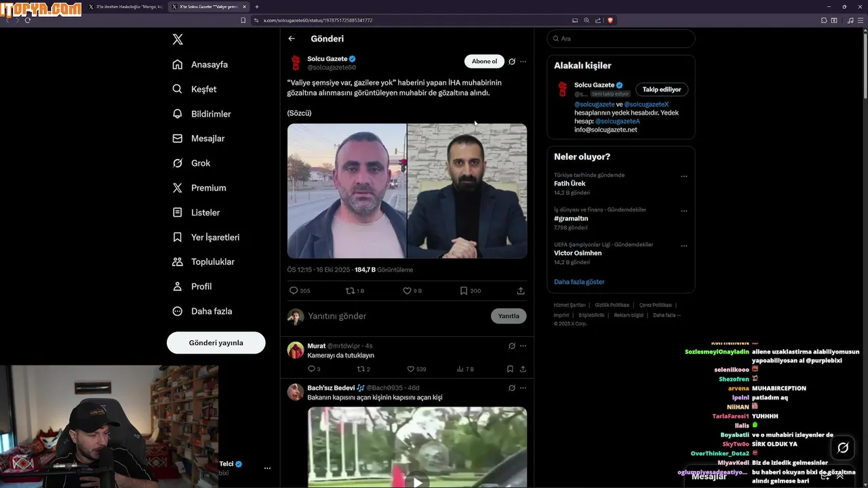Click the Ara search field
The width and height of the screenshot is (868, 488).
621,39
